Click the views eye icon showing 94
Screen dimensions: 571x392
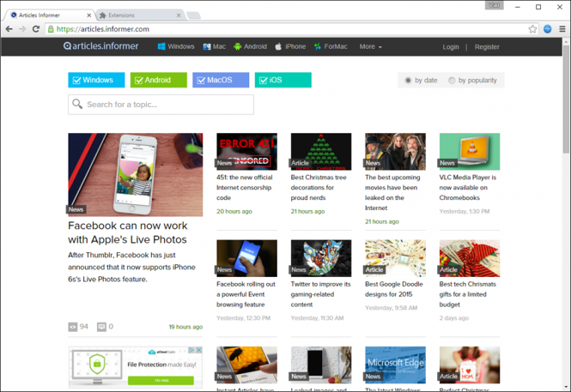click(73, 327)
